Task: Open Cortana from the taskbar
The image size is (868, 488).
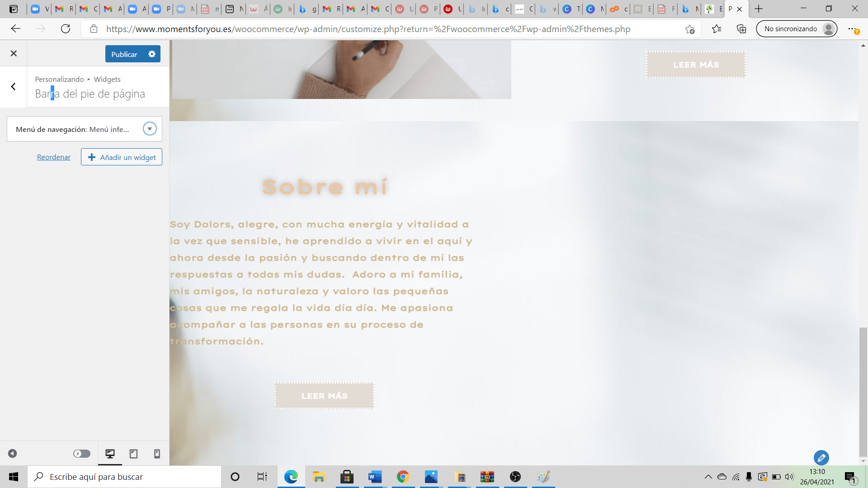Action: [x=235, y=477]
